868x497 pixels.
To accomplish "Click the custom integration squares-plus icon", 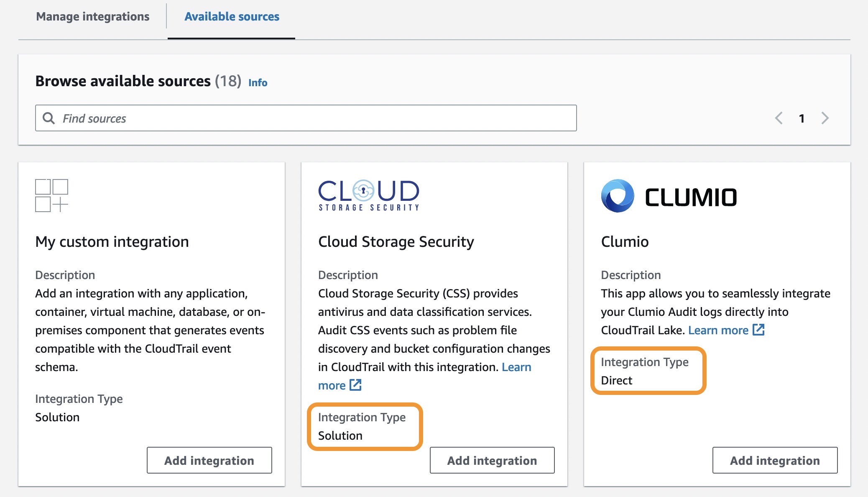I will [x=51, y=195].
